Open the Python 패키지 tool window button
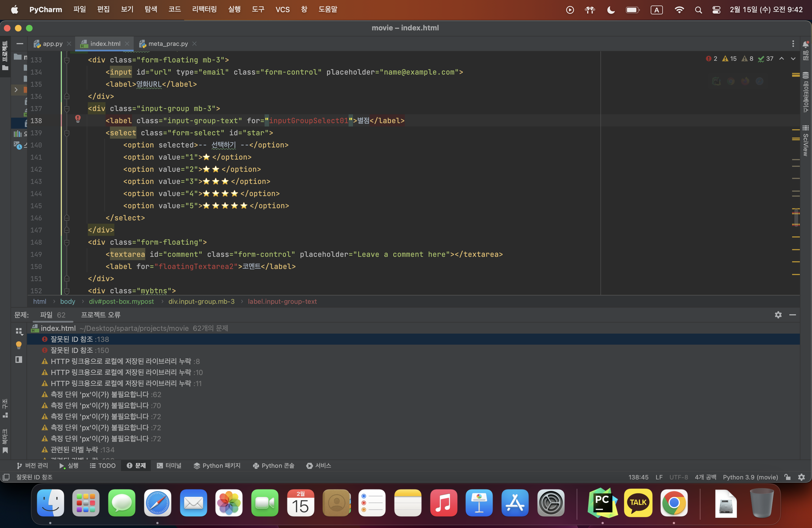The height and width of the screenshot is (528, 812). point(217,466)
